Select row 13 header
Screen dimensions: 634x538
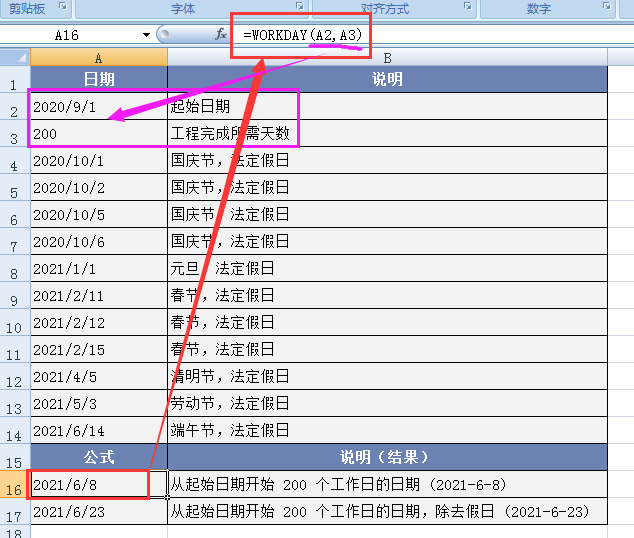coord(15,404)
